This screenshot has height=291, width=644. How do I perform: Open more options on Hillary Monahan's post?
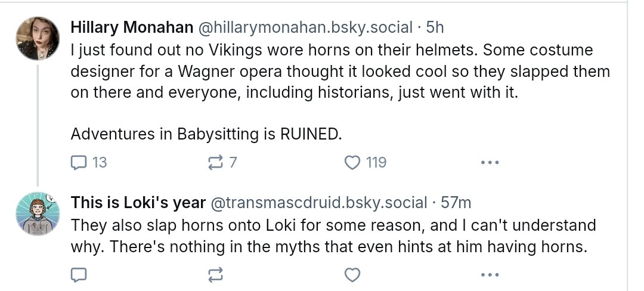point(489,162)
